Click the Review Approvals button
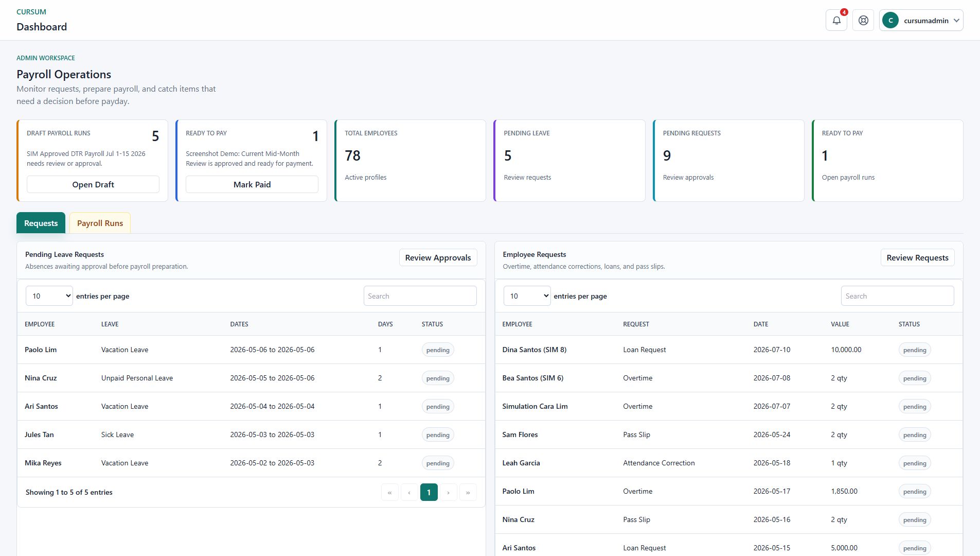 coord(438,257)
